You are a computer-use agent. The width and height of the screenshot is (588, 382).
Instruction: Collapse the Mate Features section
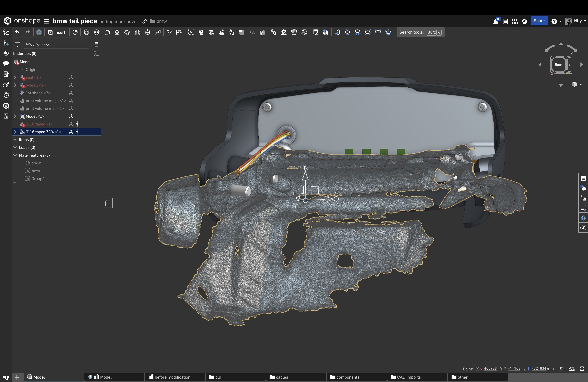[x=15, y=155]
